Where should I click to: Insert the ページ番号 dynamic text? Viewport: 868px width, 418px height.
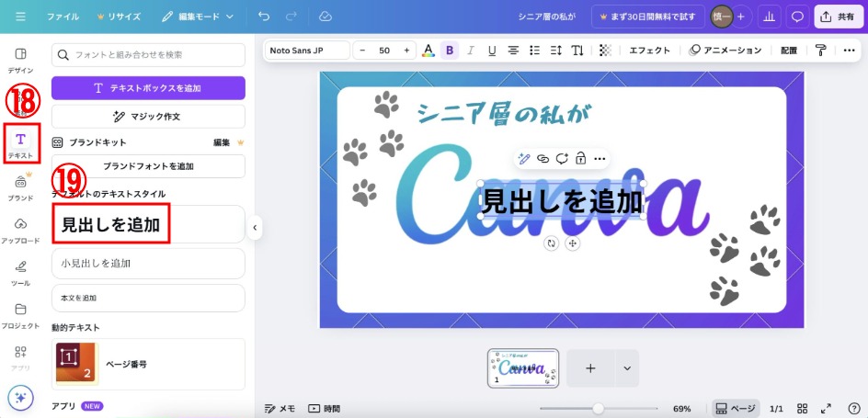(x=148, y=365)
